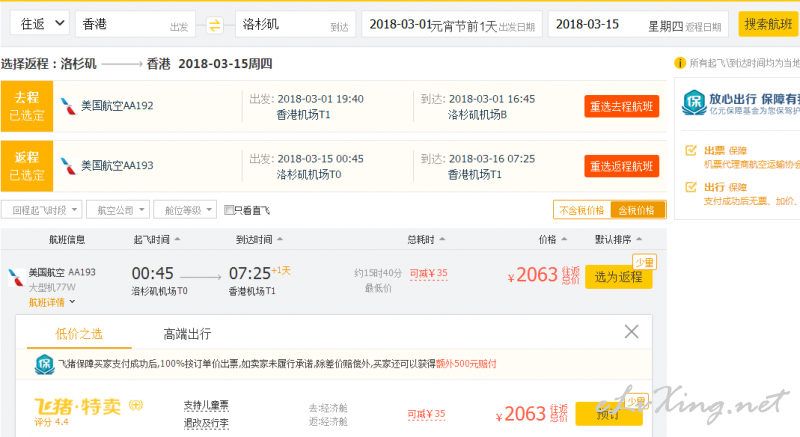Click the 搜索航班 search button

click(768, 24)
